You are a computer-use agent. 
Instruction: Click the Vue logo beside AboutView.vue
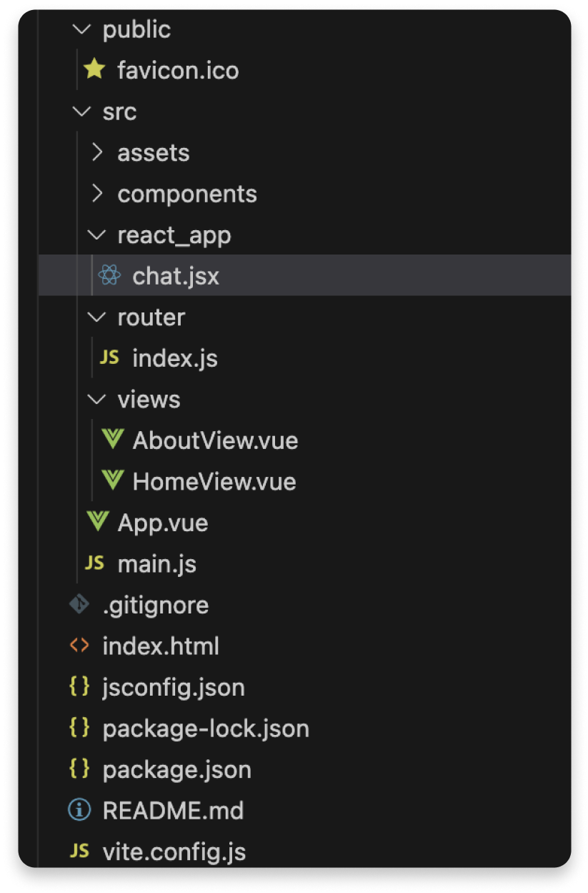pyautogui.click(x=113, y=440)
